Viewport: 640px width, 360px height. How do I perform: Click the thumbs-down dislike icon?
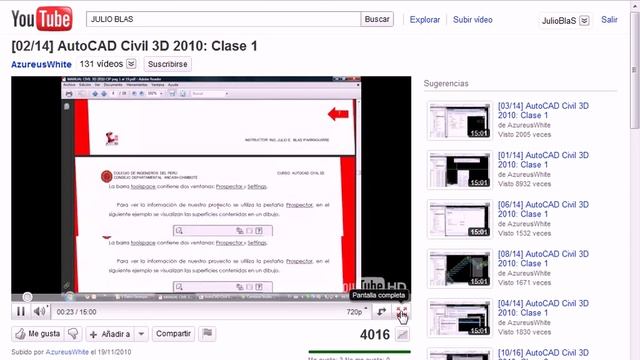[x=73, y=334]
